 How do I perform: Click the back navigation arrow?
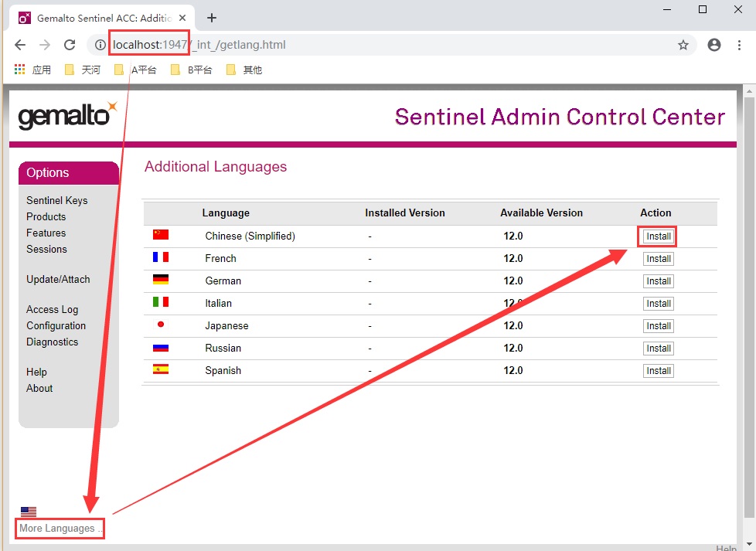pyautogui.click(x=20, y=45)
